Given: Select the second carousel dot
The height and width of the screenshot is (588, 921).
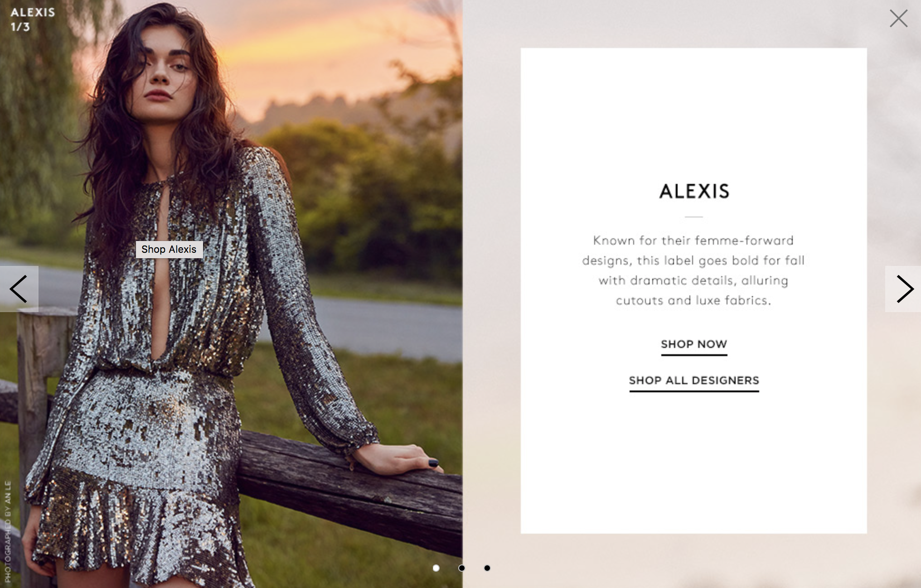Looking at the screenshot, I should [461, 568].
